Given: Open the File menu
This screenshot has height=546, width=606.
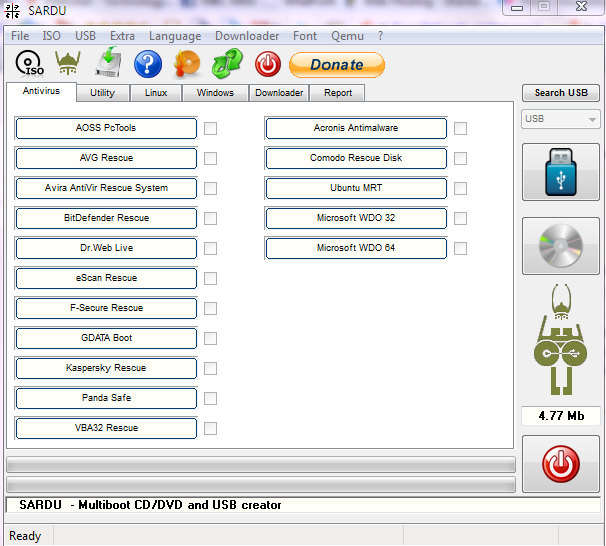Looking at the screenshot, I should 20,36.
